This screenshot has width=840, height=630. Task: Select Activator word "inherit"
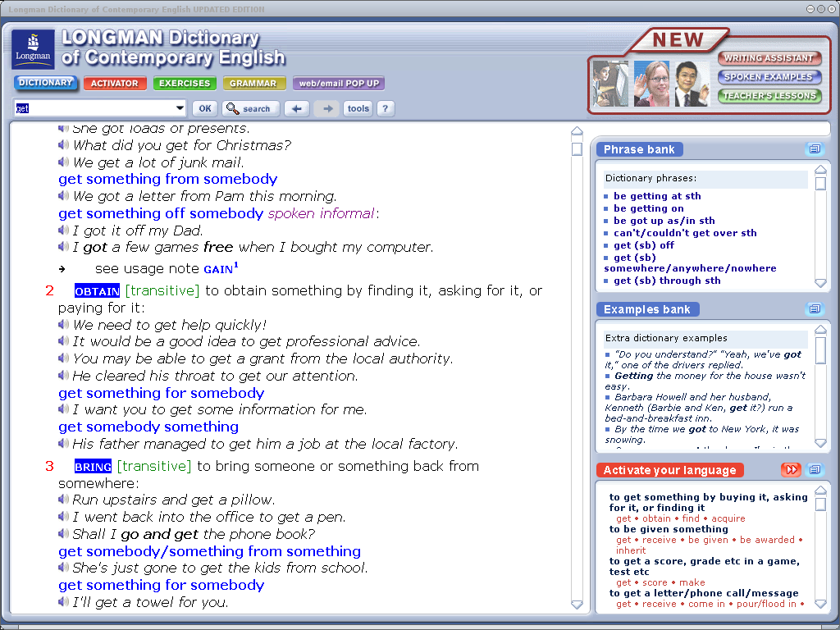pyautogui.click(x=631, y=550)
